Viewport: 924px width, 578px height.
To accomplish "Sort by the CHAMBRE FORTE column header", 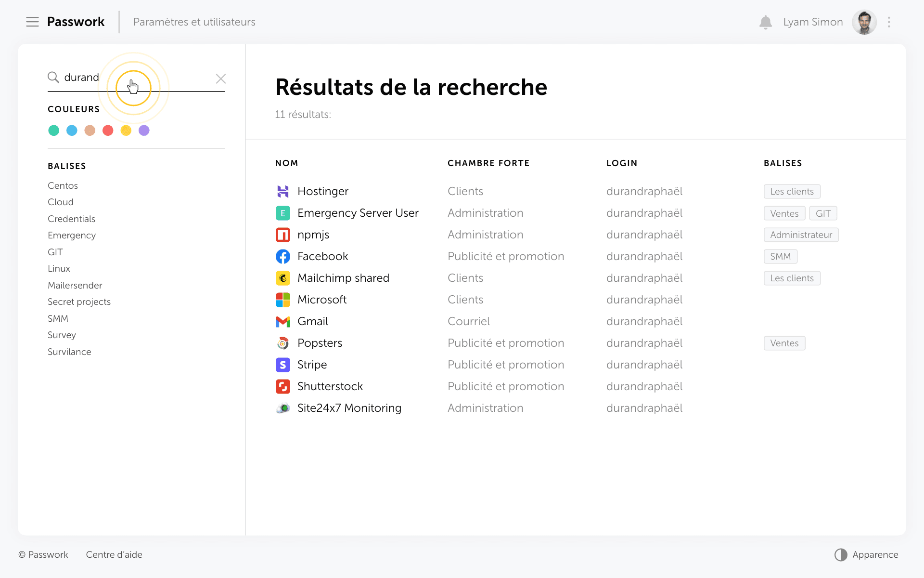I will tap(488, 163).
